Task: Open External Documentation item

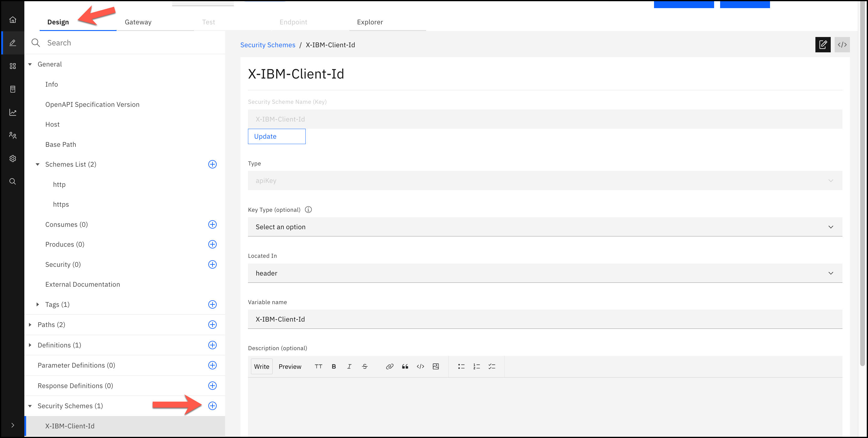Action: click(x=83, y=284)
